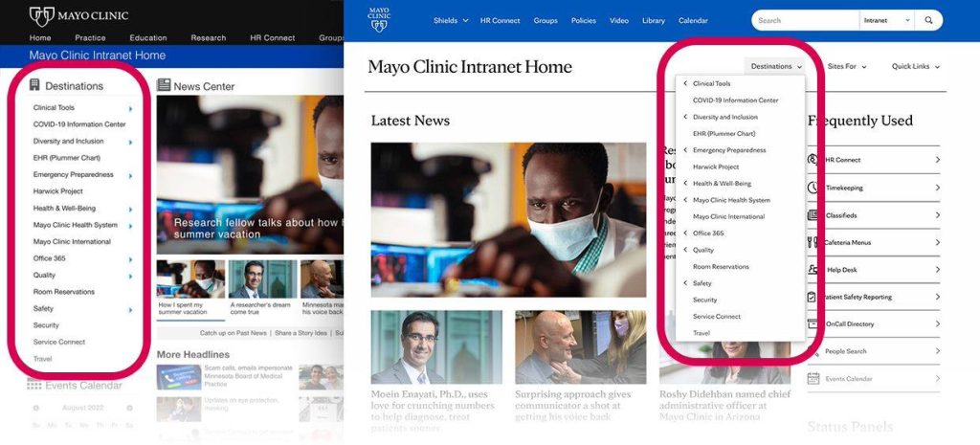980x445 pixels.
Task: Click the clipboard icon for Patient Safety Reporting
Action: [x=812, y=297]
